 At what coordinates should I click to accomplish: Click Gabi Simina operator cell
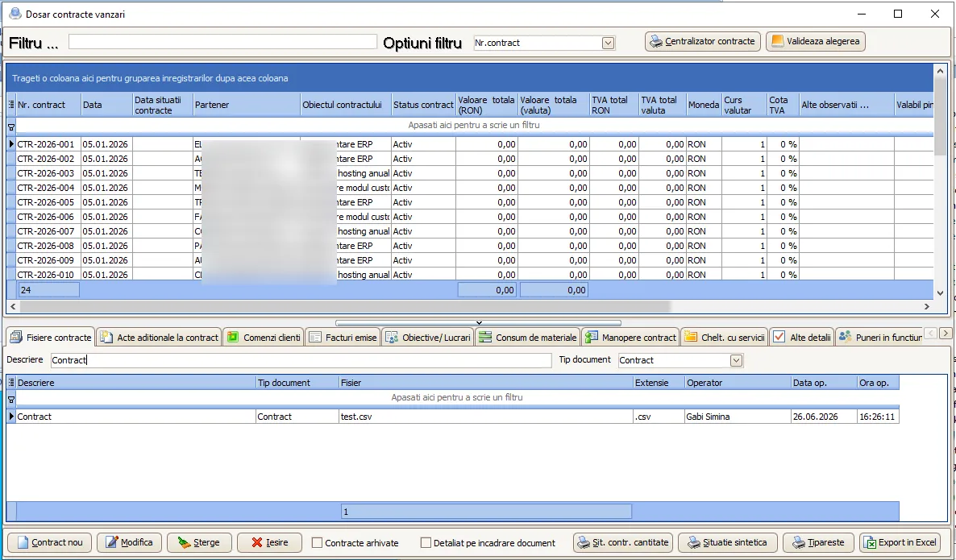coord(737,417)
